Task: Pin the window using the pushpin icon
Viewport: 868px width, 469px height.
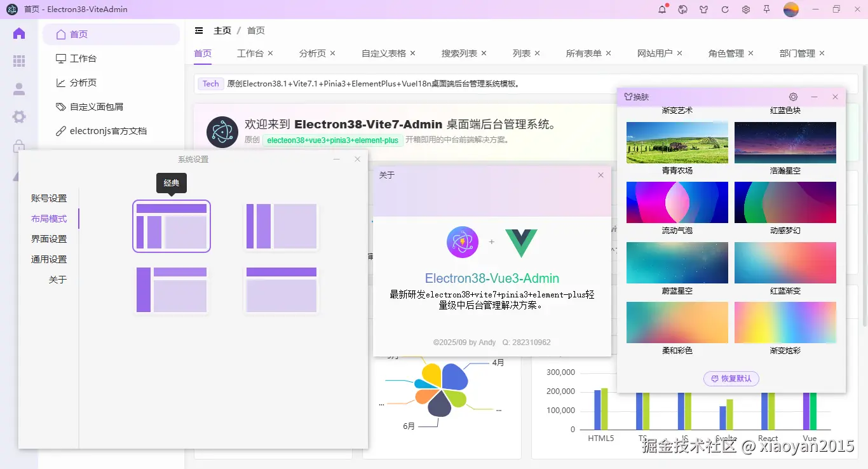Action: [767, 9]
